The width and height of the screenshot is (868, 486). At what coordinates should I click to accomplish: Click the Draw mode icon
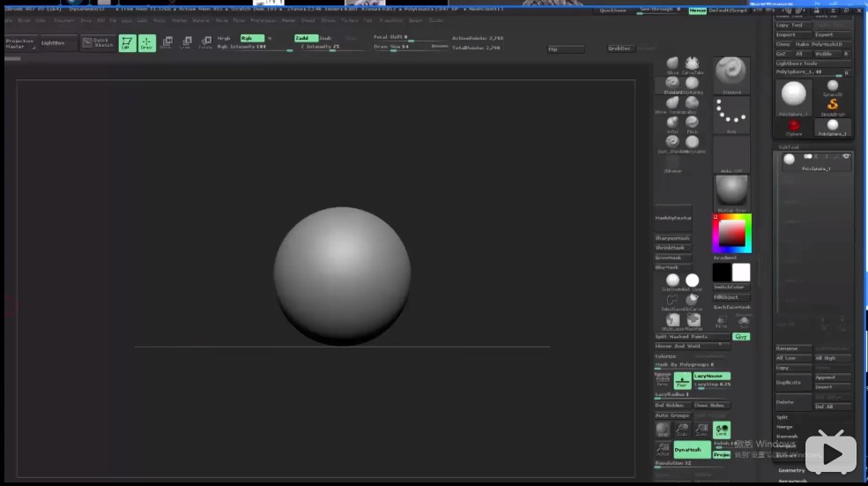[x=146, y=43]
